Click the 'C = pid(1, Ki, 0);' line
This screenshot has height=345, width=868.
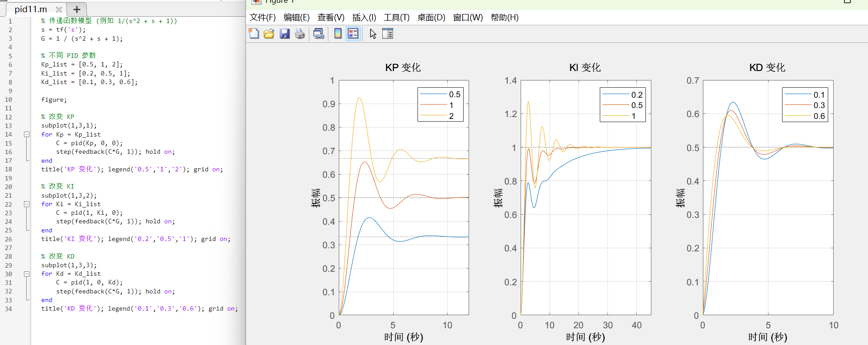(x=89, y=213)
